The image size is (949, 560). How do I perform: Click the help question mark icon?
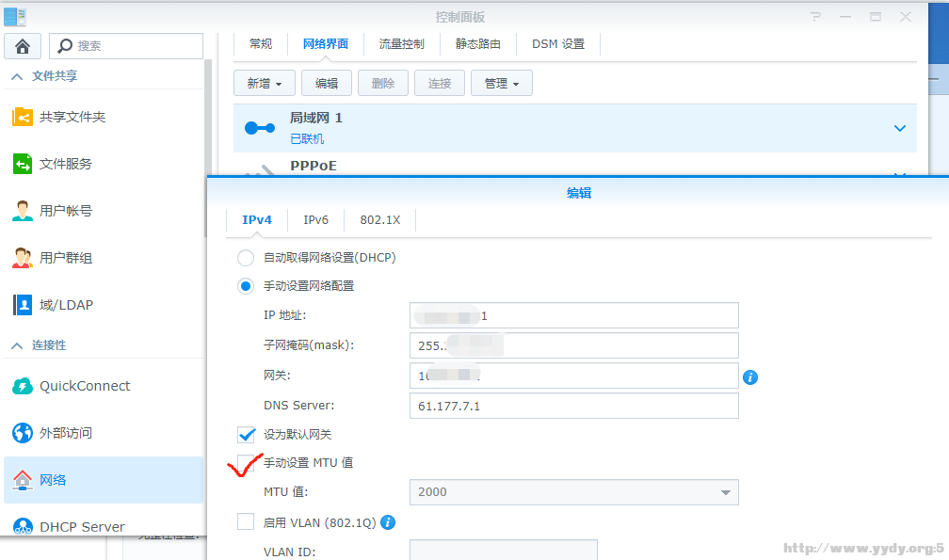click(x=815, y=17)
